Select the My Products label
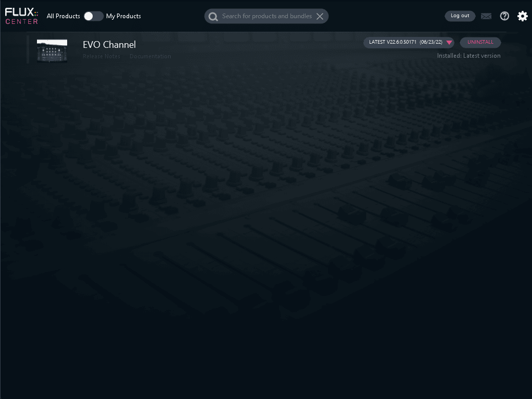The height and width of the screenshot is (399, 532). [123, 16]
